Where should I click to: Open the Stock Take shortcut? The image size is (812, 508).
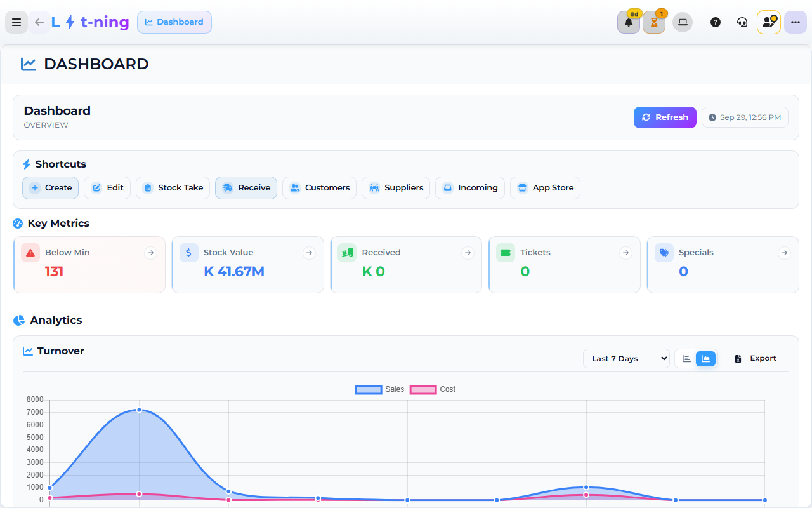click(x=173, y=188)
